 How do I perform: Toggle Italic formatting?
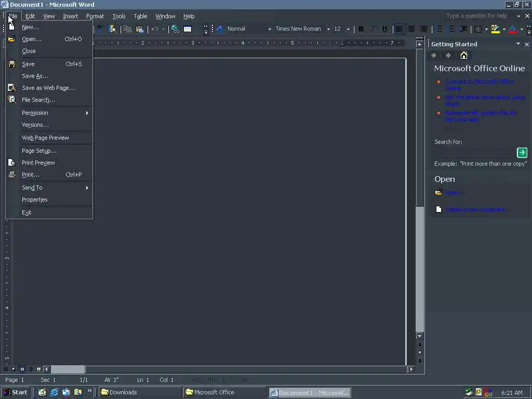[x=373, y=29]
